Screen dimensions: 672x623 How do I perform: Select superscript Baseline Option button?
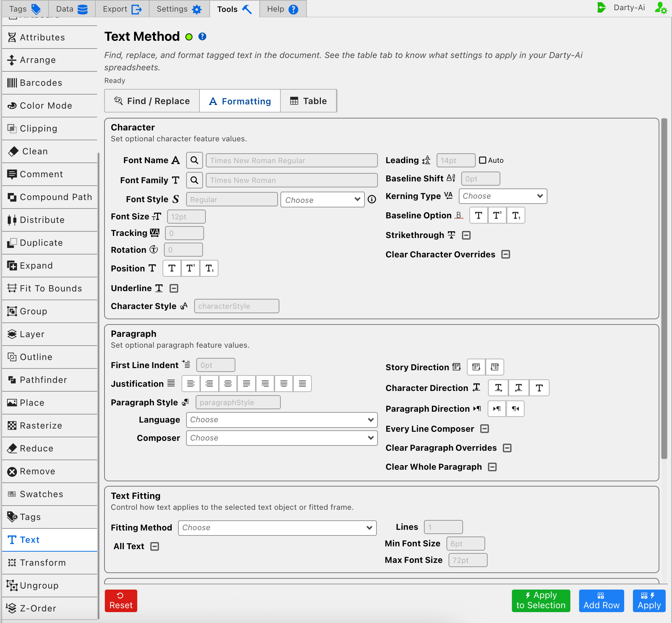tap(497, 215)
